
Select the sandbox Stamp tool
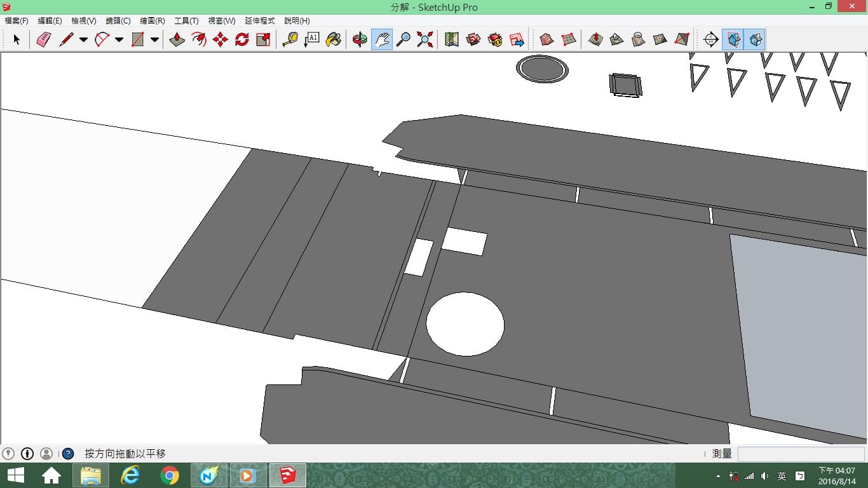(x=617, y=39)
